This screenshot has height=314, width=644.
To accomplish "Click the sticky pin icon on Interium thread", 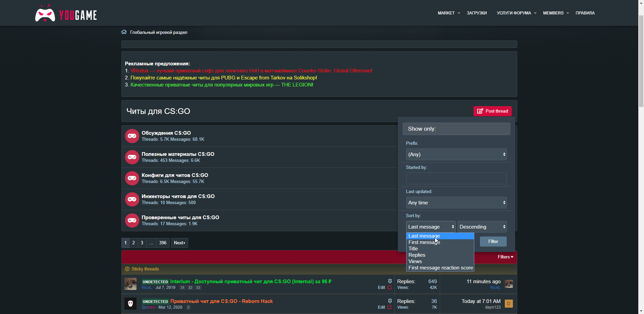I will pos(390,281).
